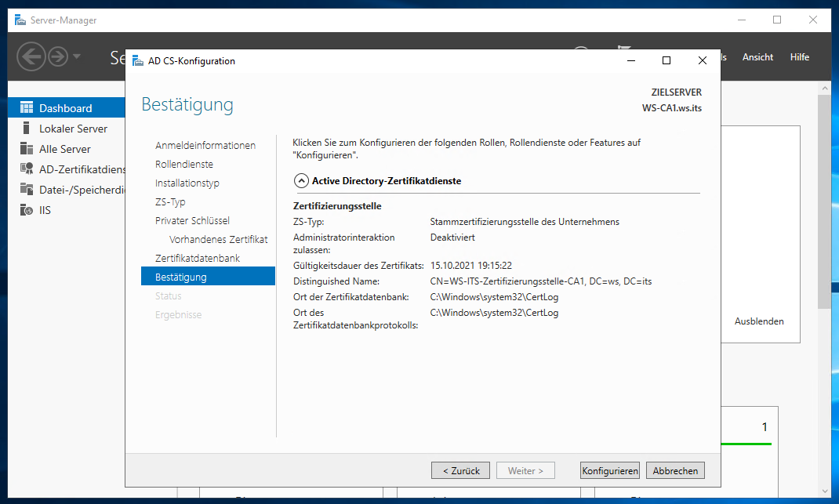
Task: Close the AD CS-Konfiguration dialog
Action: [x=703, y=60]
